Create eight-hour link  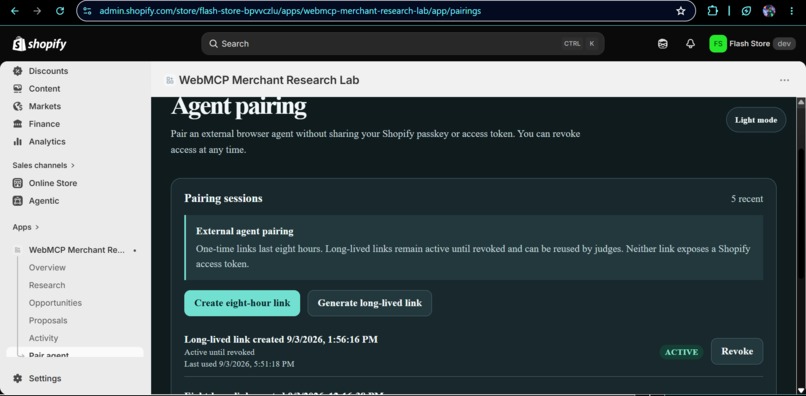(x=242, y=303)
